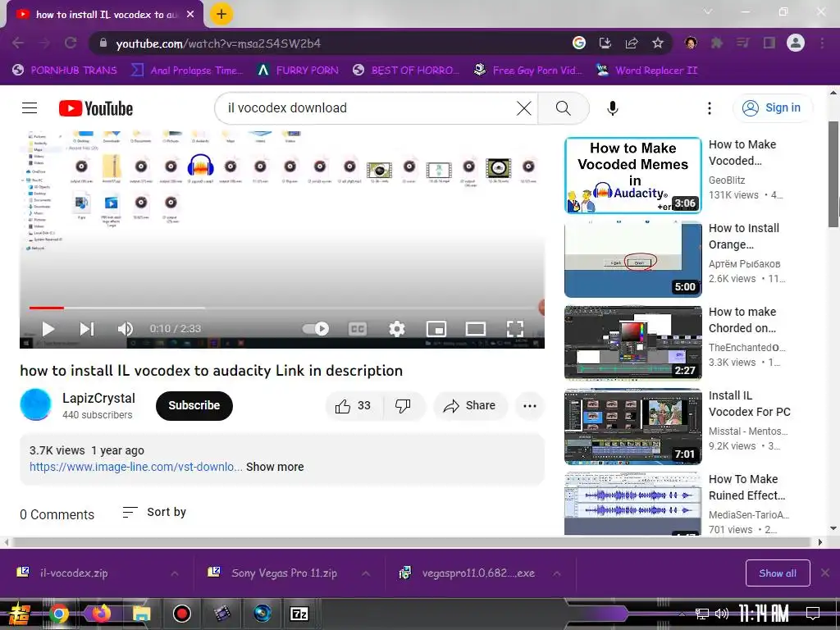Image resolution: width=840 pixels, height=630 pixels.
Task: Enter full screen mode
Action: [x=515, y=328]
